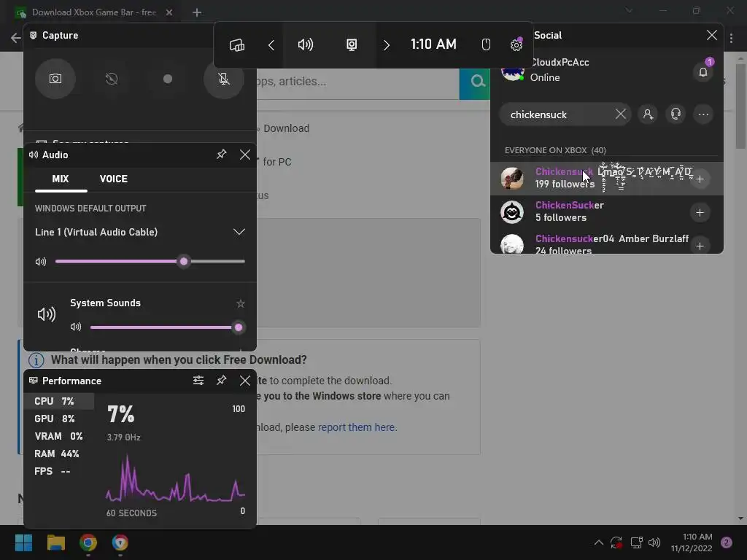The width and height of the screenshot is (747, 560).
Task: Select the VRAM 0% metric
Action: click(x=59, y=436)
